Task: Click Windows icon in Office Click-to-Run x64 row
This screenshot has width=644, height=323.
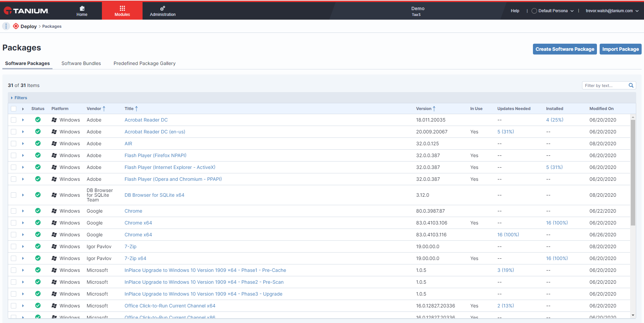Action: point(54,306)
